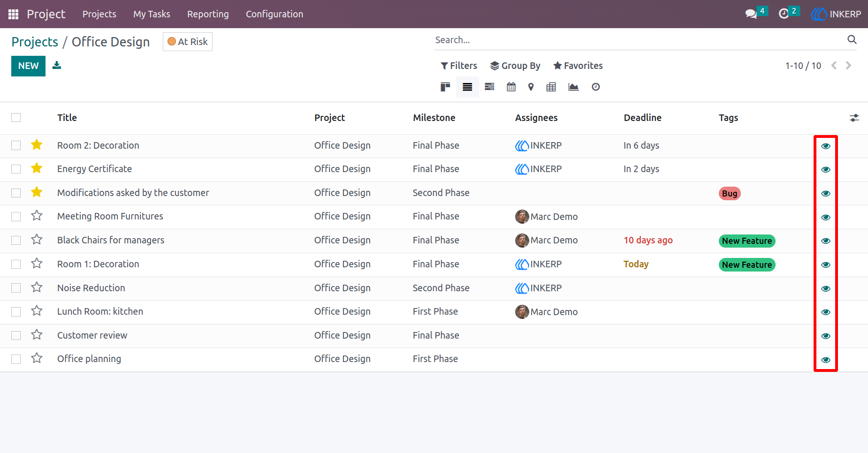
Task: Click into the Search field
Action: pos(640,40)
